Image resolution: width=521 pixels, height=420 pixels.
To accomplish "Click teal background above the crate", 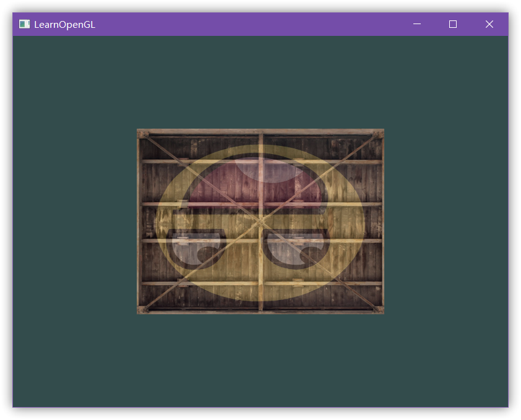I will [260, 80].
